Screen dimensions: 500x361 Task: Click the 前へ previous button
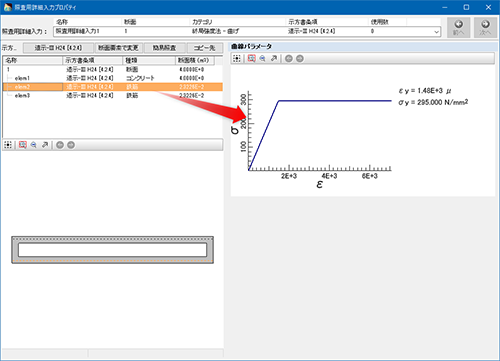(x=459, y=27)
